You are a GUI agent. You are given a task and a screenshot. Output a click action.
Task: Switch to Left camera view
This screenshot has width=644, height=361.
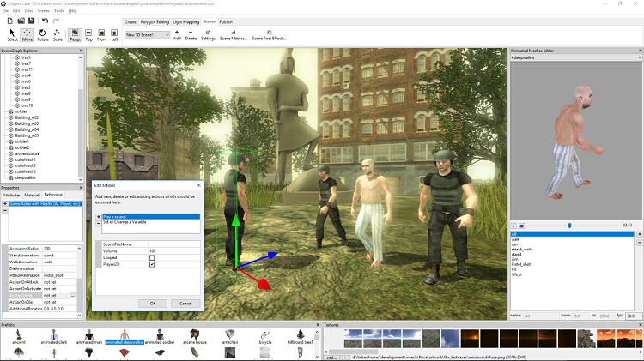pyautogui.click(x=114, y=35)
